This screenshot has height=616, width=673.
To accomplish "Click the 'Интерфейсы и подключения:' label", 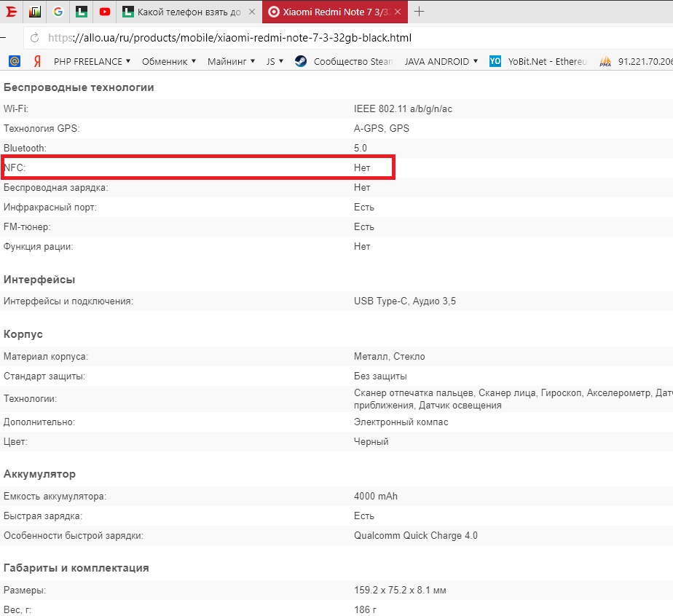I will point(68,301).
